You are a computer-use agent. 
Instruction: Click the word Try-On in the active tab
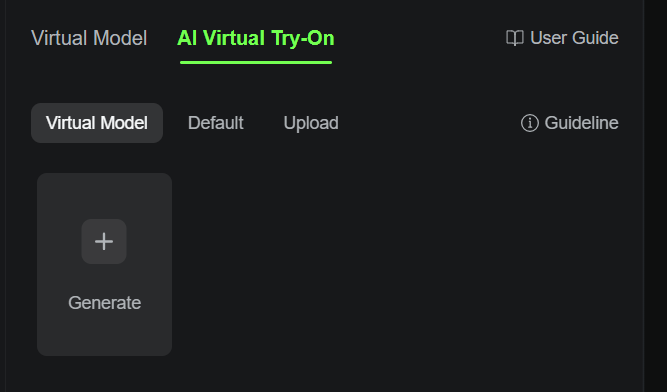coord(302,38)
